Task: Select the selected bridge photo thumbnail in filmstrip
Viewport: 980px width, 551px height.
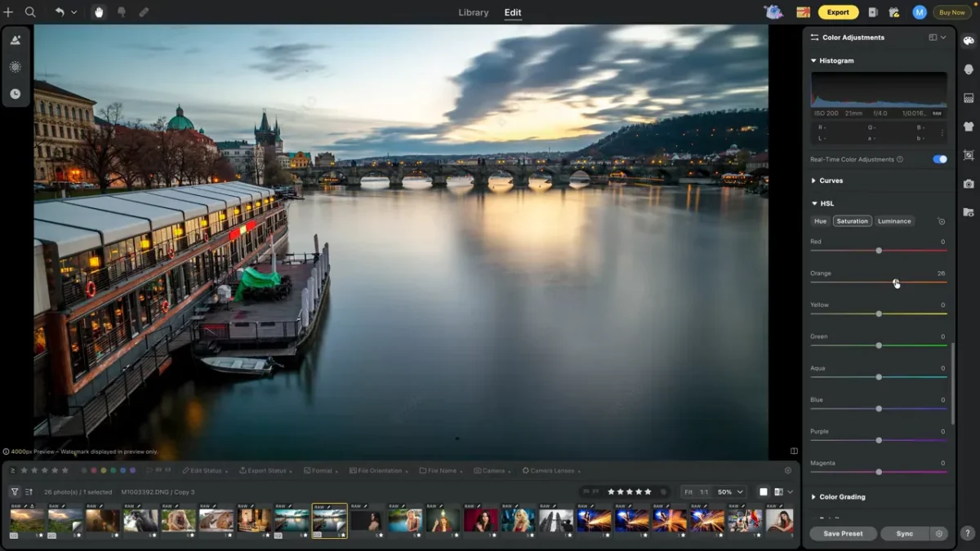Action: pyautogui.click(x=330, y=521)
